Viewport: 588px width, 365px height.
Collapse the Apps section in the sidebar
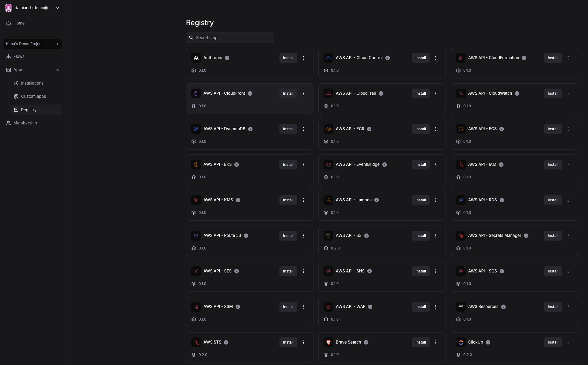[57, 70]
